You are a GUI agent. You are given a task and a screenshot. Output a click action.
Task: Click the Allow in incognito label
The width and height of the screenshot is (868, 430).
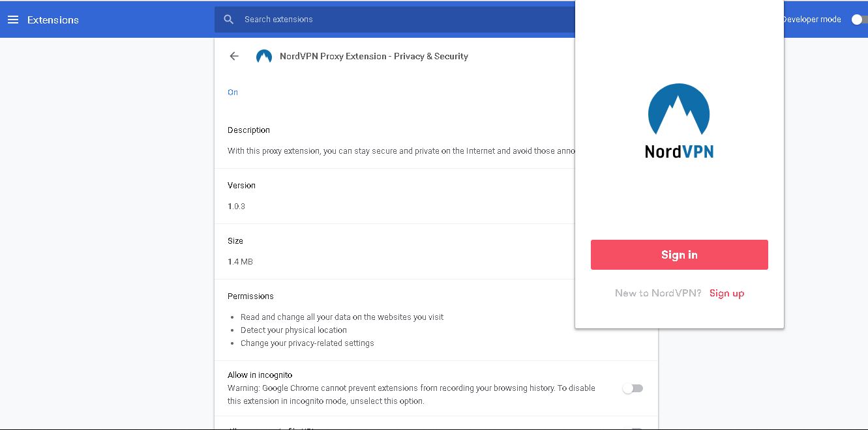point(260,375)
